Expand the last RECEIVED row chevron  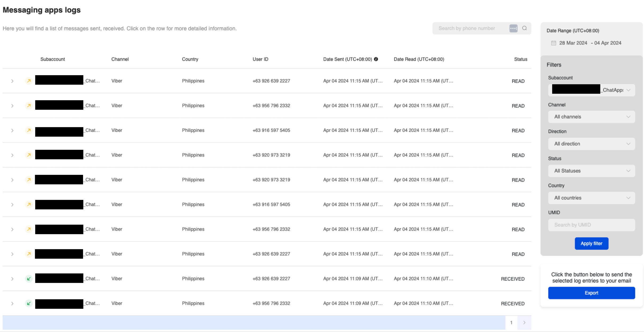pyautogui.click(x=12, y=303)
